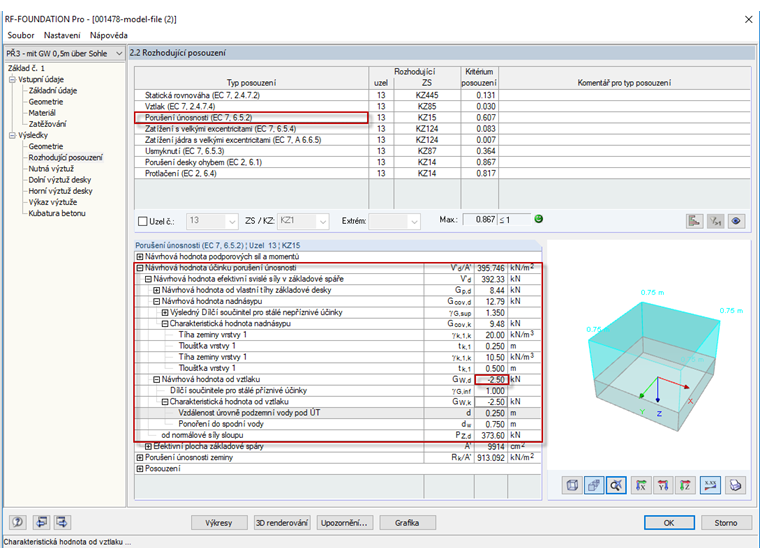This screenshot has height=560, width=760.
Task: Click the zoom-all magnifier icon
Action: (616, 485)
